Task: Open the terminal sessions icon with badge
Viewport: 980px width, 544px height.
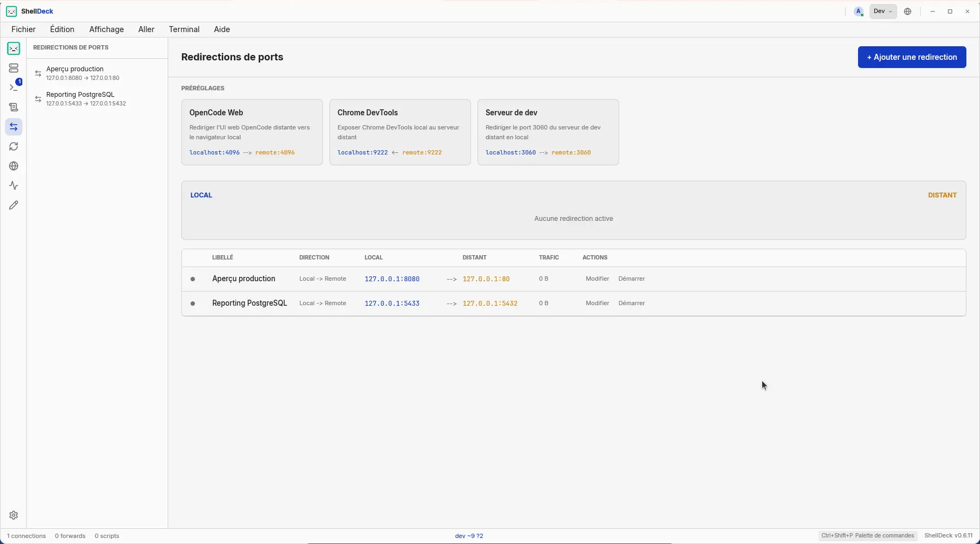Action: click(x=14, y=88)
